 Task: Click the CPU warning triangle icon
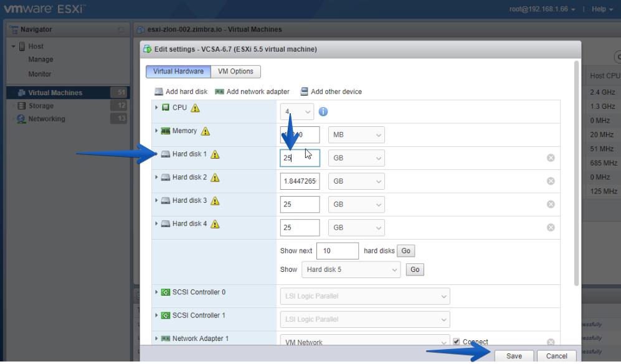pos(195,108)
